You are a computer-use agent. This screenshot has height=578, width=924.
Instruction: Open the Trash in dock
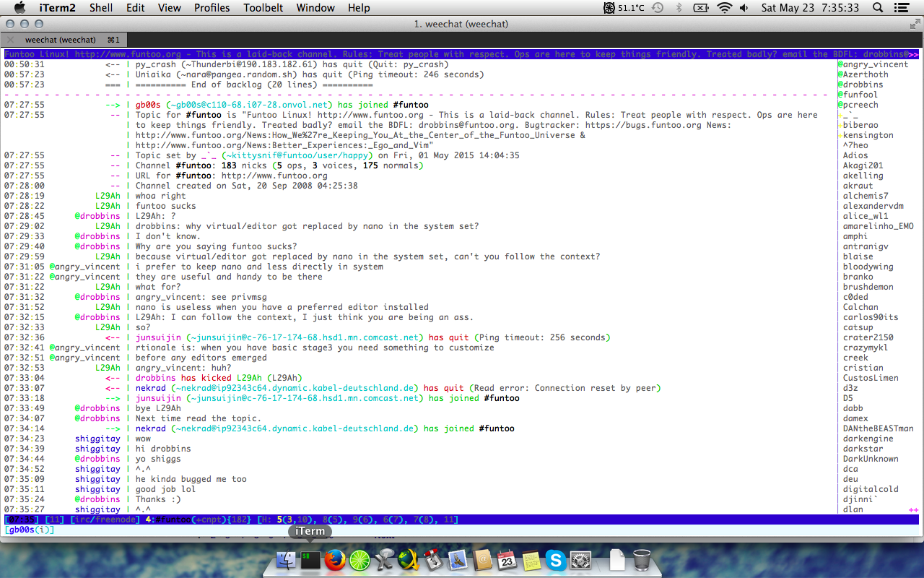click(641, 560)
